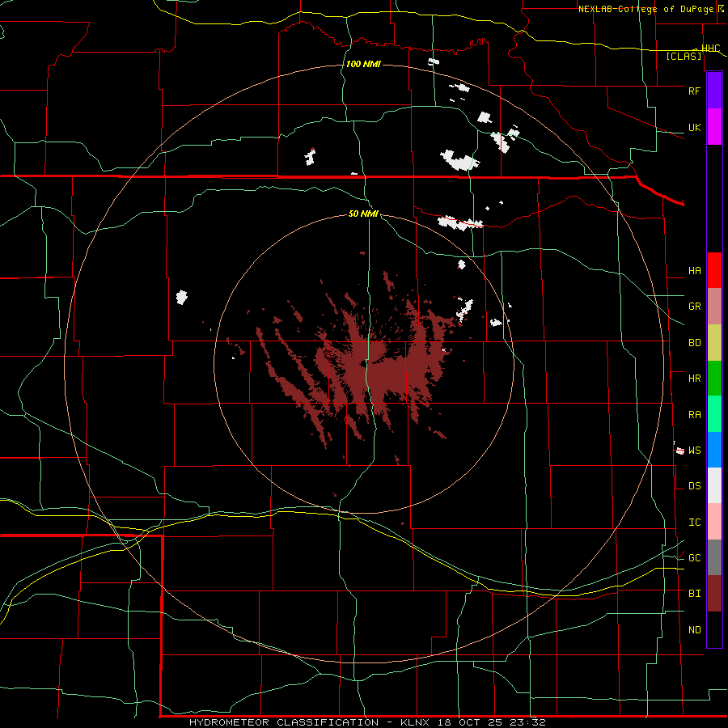
Task: Click the HR label beside the legend
Action: point(694,378)
